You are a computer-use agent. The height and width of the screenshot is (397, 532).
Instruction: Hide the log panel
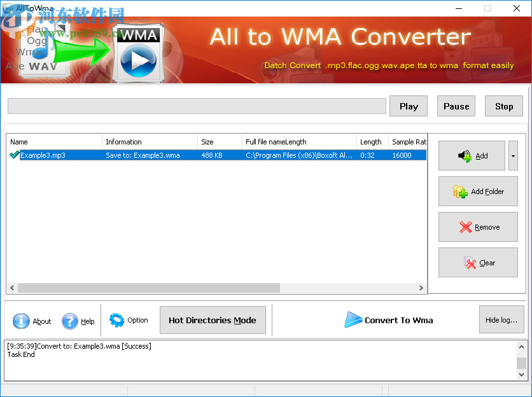point(501,319)
